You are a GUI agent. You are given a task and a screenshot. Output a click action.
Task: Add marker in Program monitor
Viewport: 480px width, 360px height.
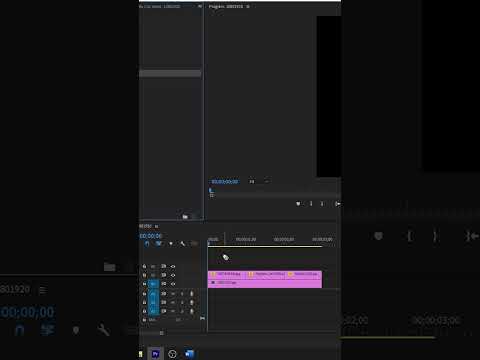click(298, 204)
